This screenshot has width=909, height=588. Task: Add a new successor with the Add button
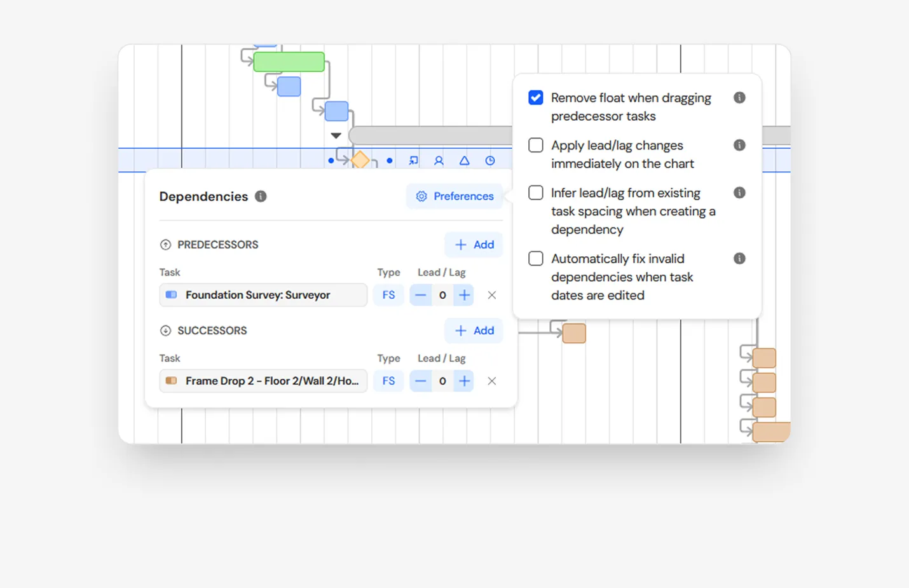pyautogui.click(x=474, y=331)
